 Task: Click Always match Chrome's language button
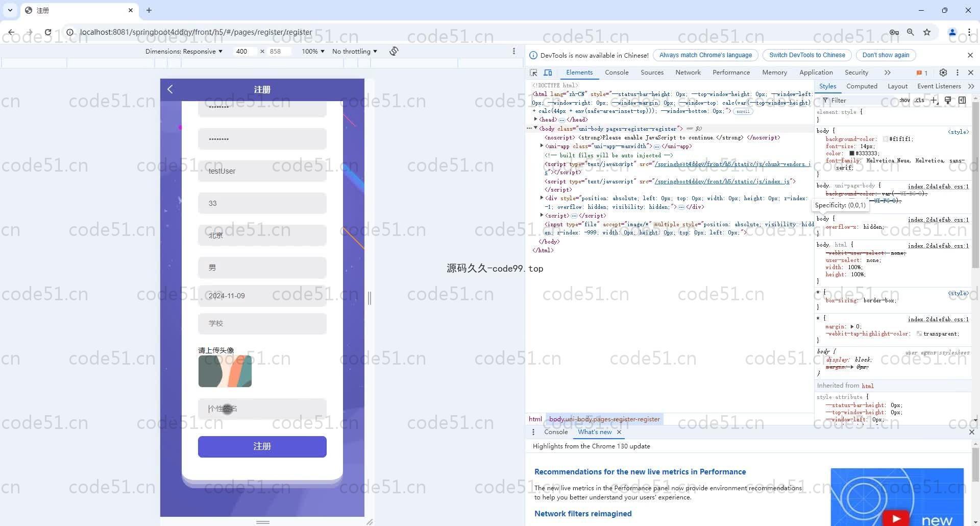tap(705, 55)
